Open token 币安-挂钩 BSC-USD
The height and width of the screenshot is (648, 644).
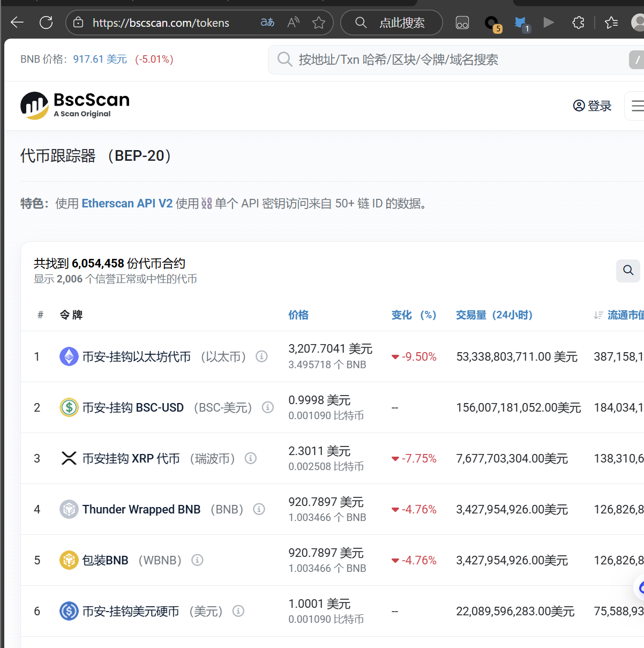(x=133, y=407)
